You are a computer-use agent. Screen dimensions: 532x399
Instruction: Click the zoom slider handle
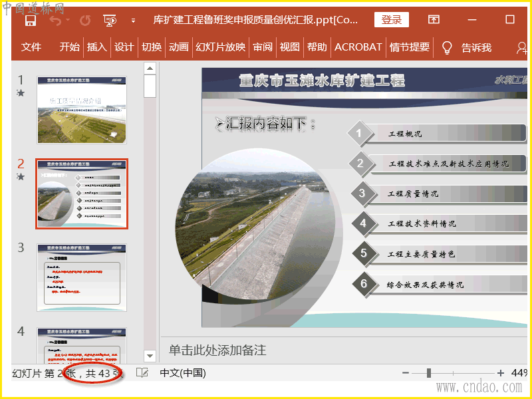coord(429,373)
